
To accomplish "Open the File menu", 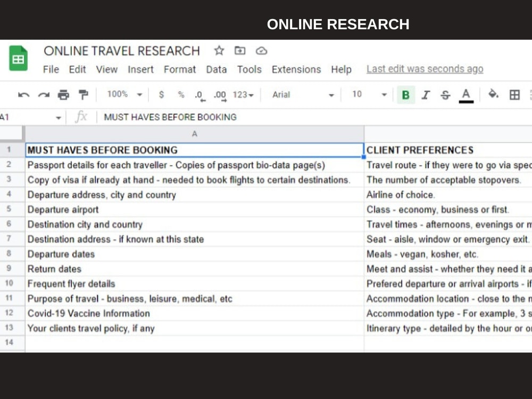I will [x=51, y=70].
